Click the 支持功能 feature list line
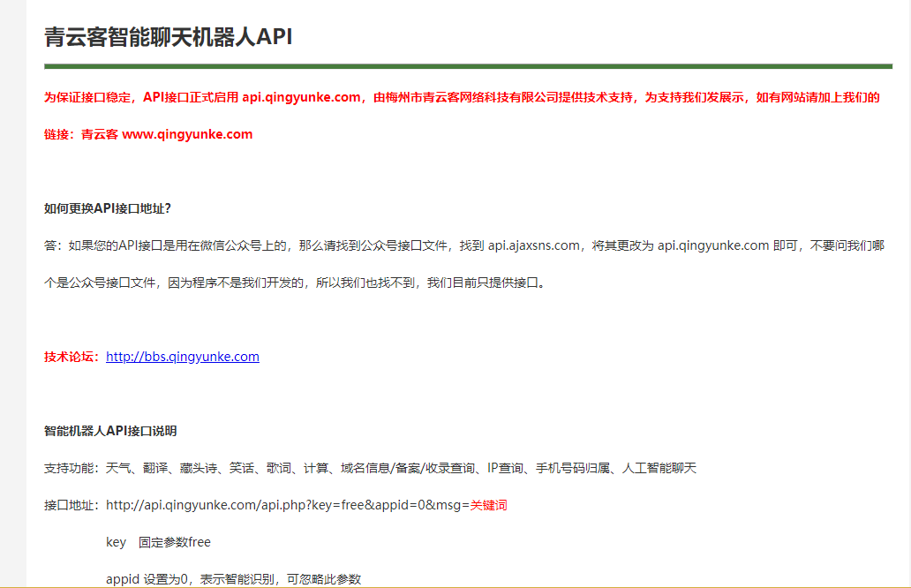Image resolution: width=911 pixels, height=588 pixels. coord(370,468)
